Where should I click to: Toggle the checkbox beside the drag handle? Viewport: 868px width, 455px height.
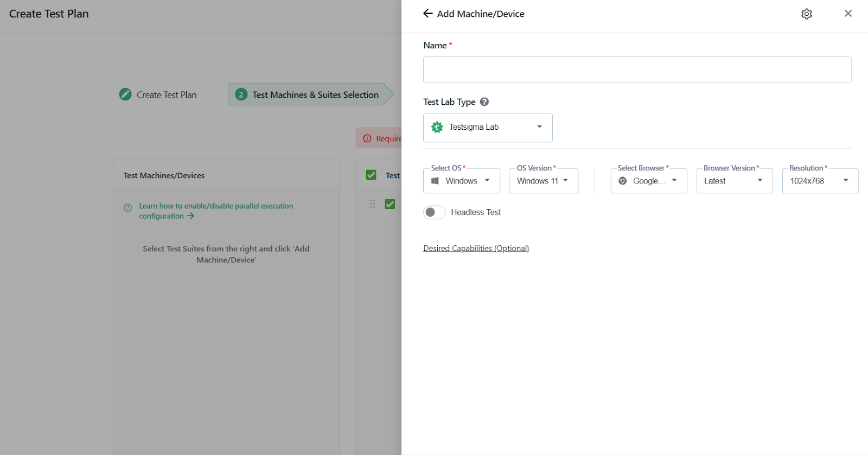tap(390, 204)
